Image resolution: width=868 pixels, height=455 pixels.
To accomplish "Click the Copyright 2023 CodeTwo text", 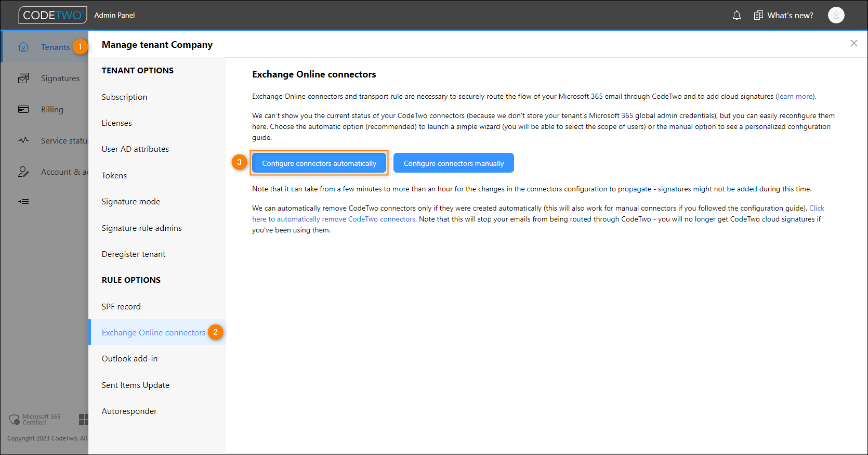I will click(47, 438).
